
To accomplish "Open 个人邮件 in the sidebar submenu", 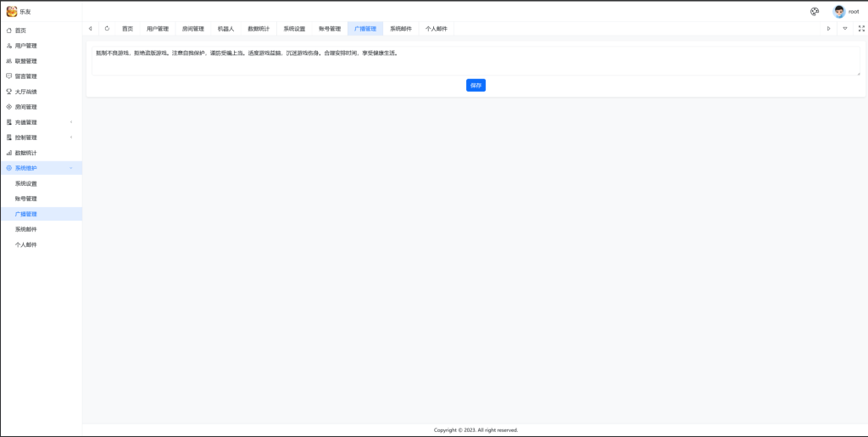I will tap(26, 244).
